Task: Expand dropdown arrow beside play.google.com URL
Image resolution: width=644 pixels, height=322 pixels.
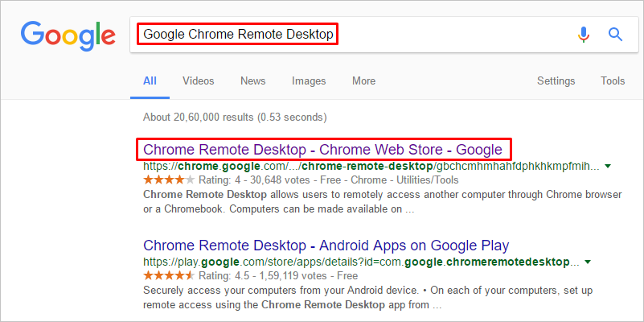Action: 588,262
